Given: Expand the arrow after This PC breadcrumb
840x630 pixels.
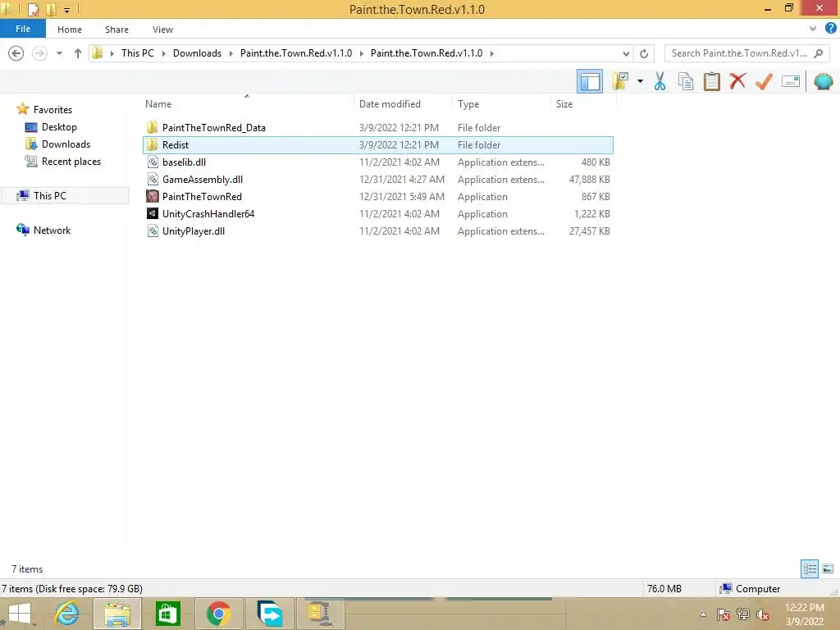Looking at the screenshot, I should tap(163, 53).
